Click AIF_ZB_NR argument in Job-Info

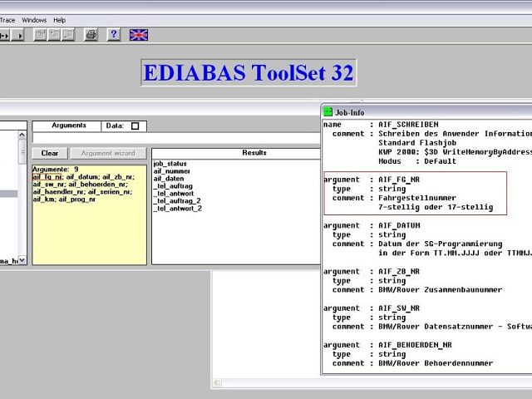[x=399, y=272]
